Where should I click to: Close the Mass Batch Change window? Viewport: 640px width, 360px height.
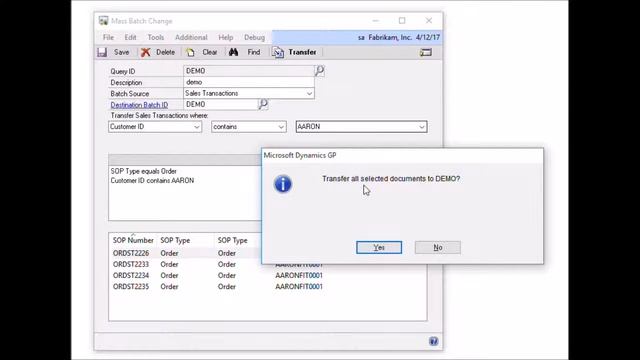click(x=429, y=20)
